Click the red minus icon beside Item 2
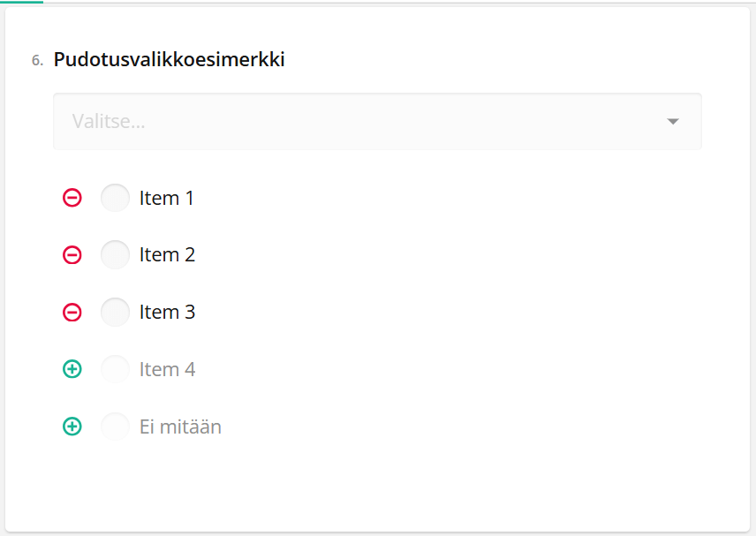Viewport: 756px width, 536px height. point(72,254)
